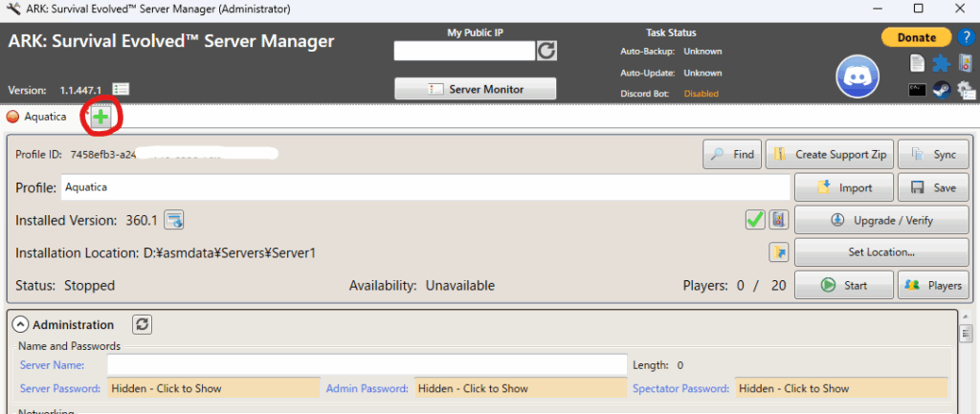Click the Auto-Update Unknown status
980x414 pixels.
[x=702, y=73]
